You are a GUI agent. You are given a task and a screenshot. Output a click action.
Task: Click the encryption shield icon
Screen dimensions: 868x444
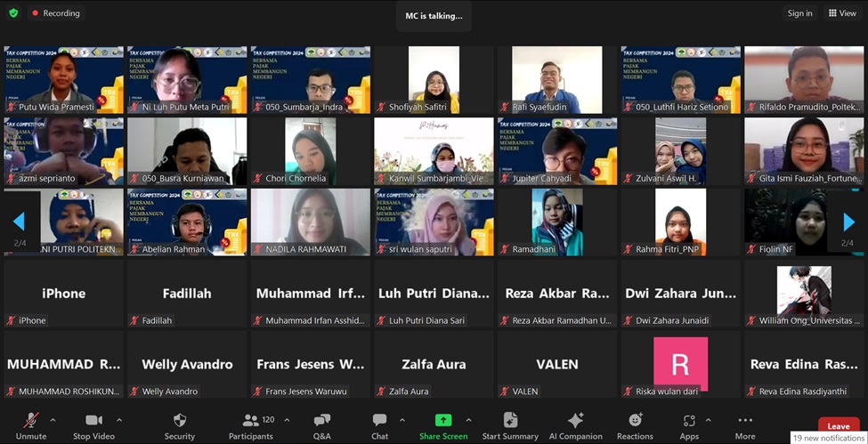click(x=13, y=13)
